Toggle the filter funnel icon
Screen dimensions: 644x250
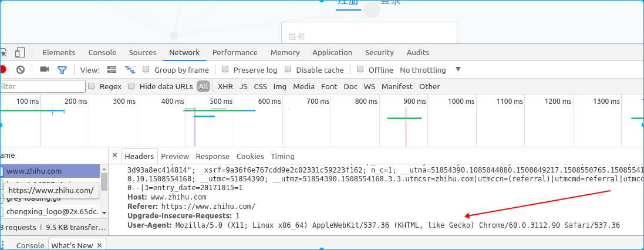click(x=62, y=70)
